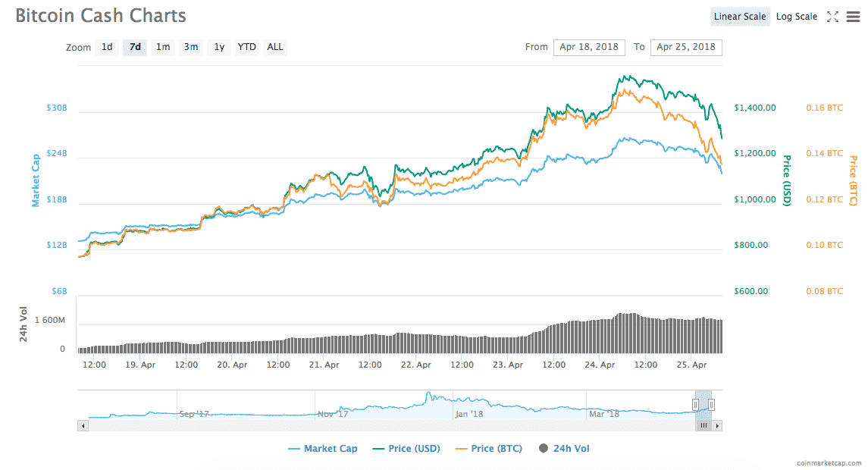Viewport: 868px width, 470px height.
Task: Click the navigator scrollbar left arrow
Action: [83, 426]
